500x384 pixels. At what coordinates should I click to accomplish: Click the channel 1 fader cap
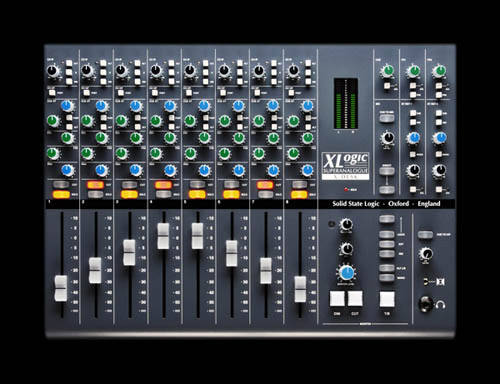point(61,288)
